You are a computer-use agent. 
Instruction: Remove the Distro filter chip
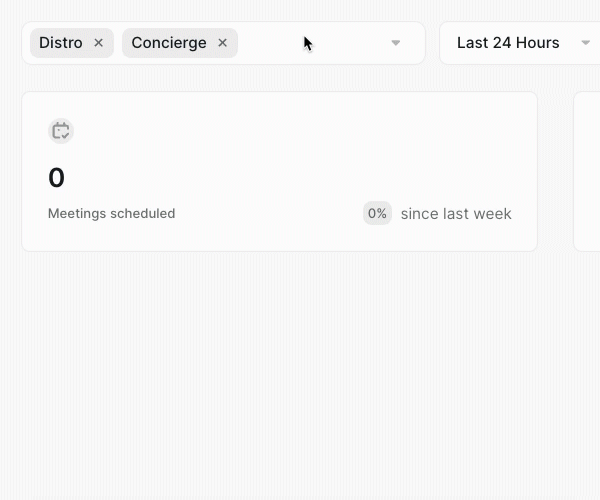pos(98,43)
